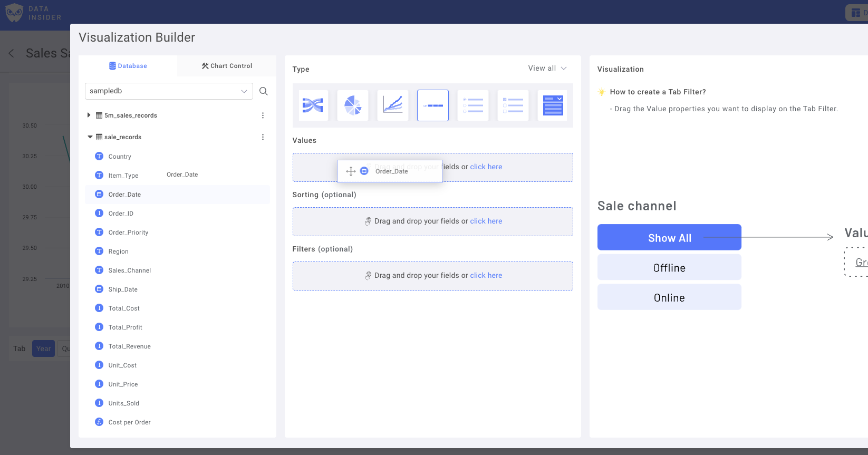868x455 pixels.
Task: Collapse the sale_records table
Action: [90, 137]
